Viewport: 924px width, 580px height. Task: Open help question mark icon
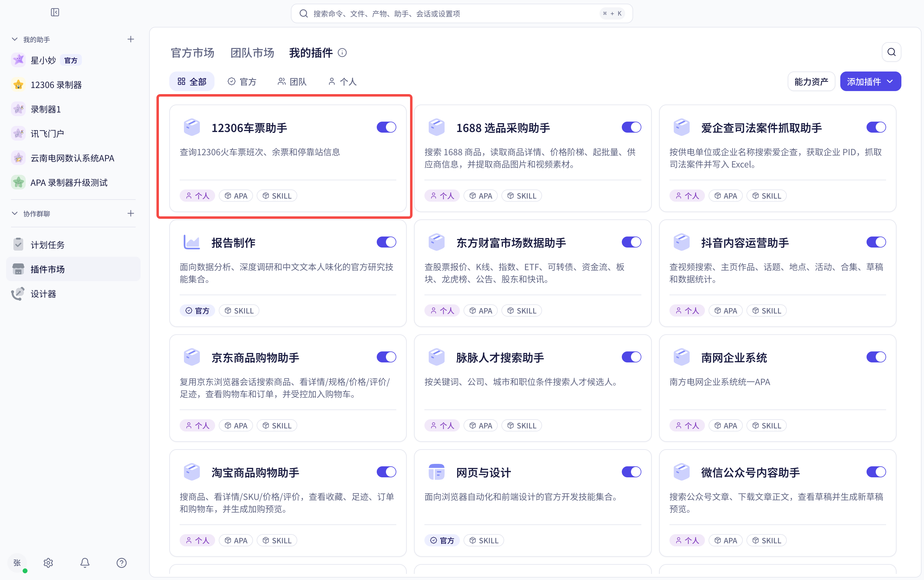click(122, 562)
